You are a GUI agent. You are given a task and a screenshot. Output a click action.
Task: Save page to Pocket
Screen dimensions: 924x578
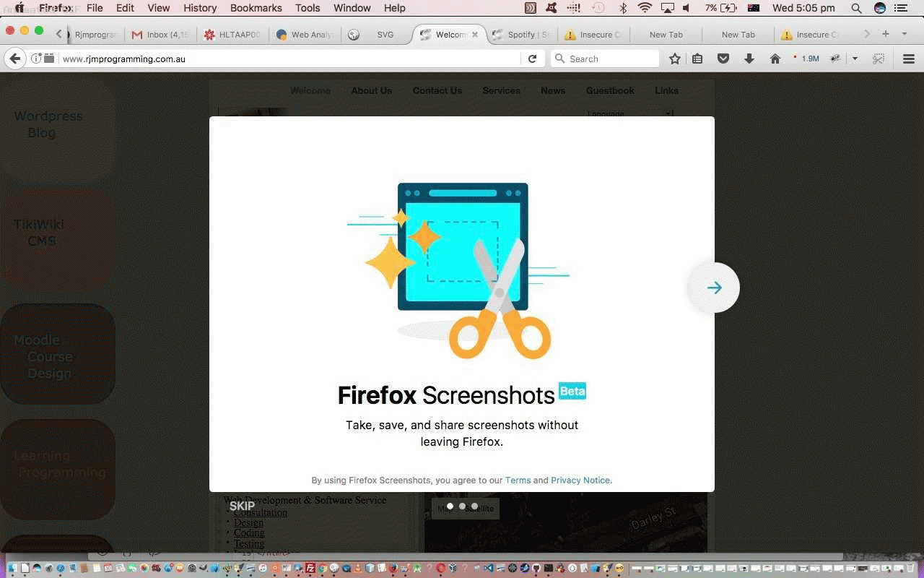pos(723,59)
